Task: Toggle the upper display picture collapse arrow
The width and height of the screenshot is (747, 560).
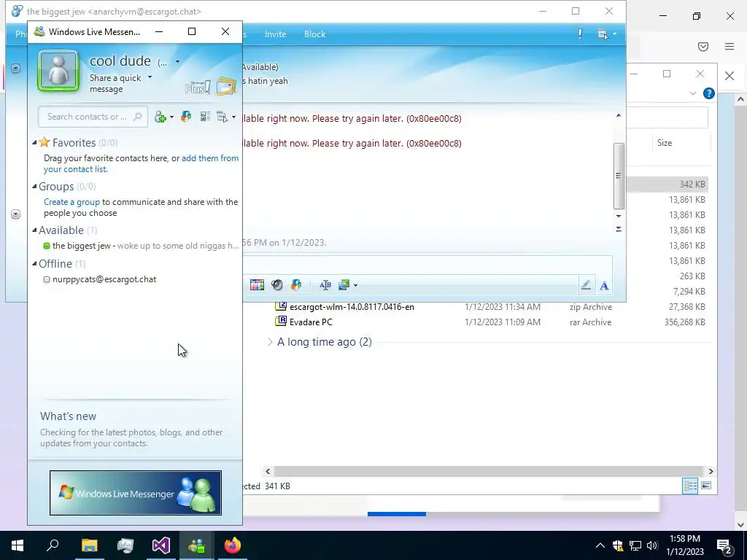Action: (x=15, y=69)
